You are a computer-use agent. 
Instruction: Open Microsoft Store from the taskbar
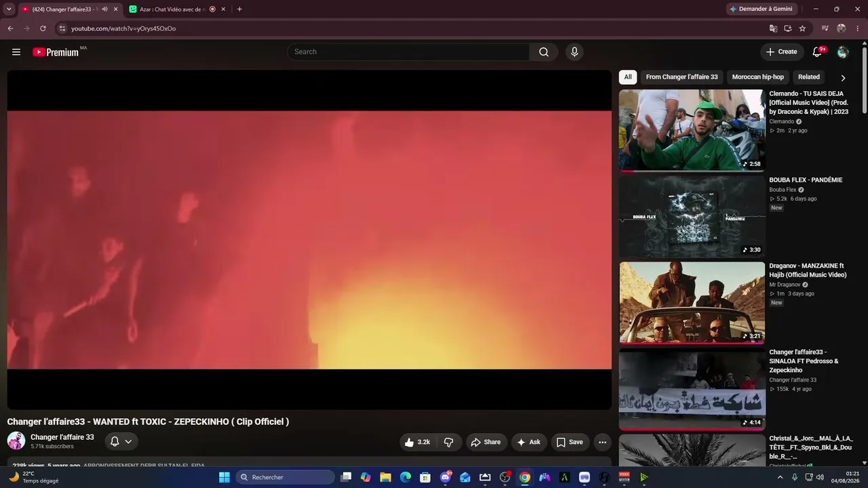(x=425, y=477)
